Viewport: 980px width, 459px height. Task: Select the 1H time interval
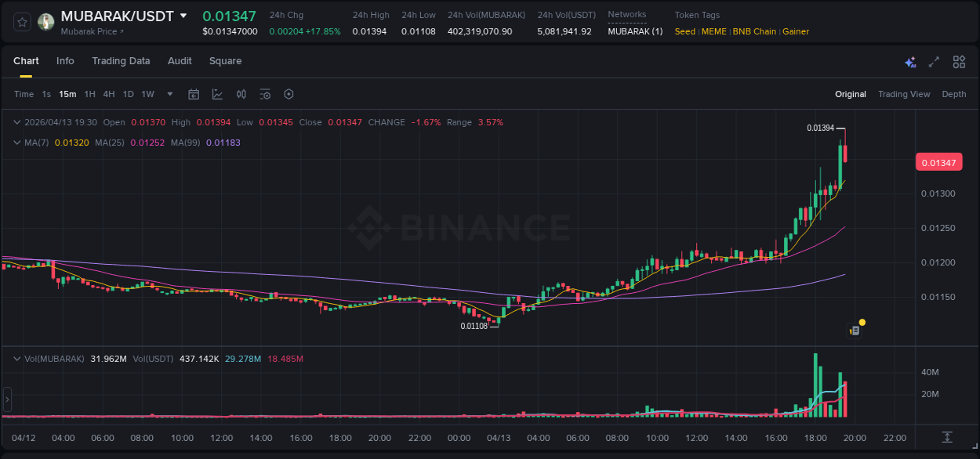click(89, 93)
